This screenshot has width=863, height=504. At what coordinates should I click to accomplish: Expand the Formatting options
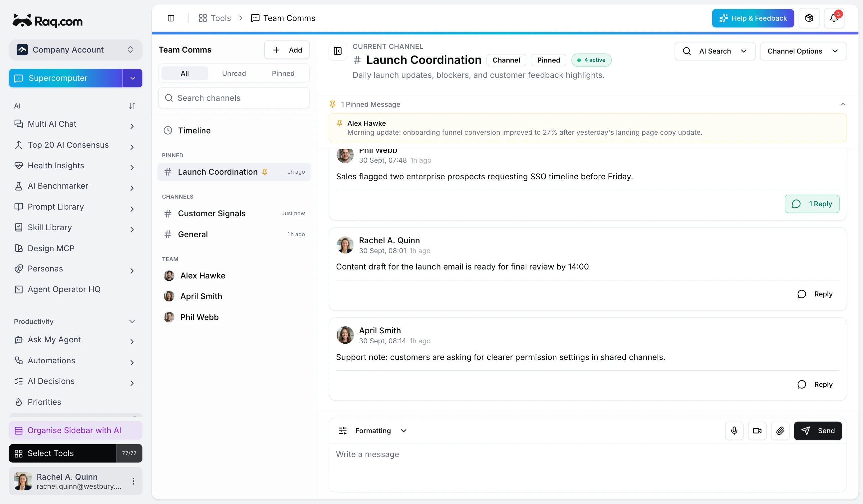pyautogui.click(x=372, y=430)
